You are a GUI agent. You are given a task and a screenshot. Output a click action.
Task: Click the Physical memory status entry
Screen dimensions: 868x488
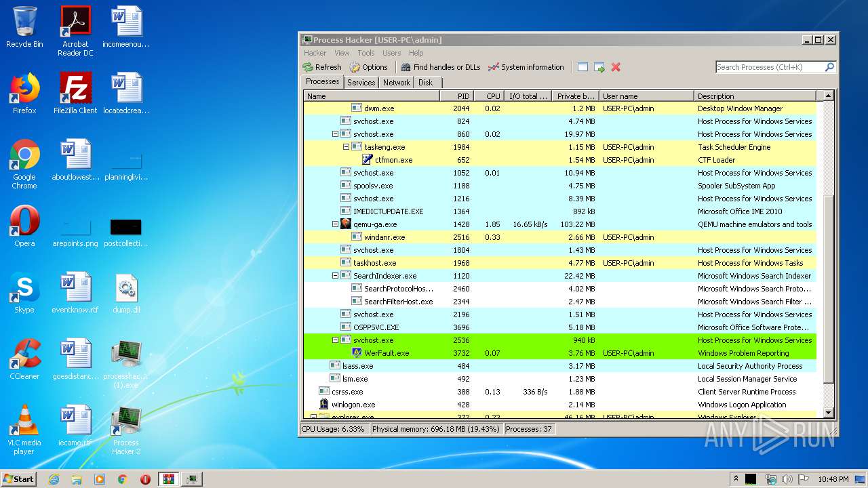435,429
